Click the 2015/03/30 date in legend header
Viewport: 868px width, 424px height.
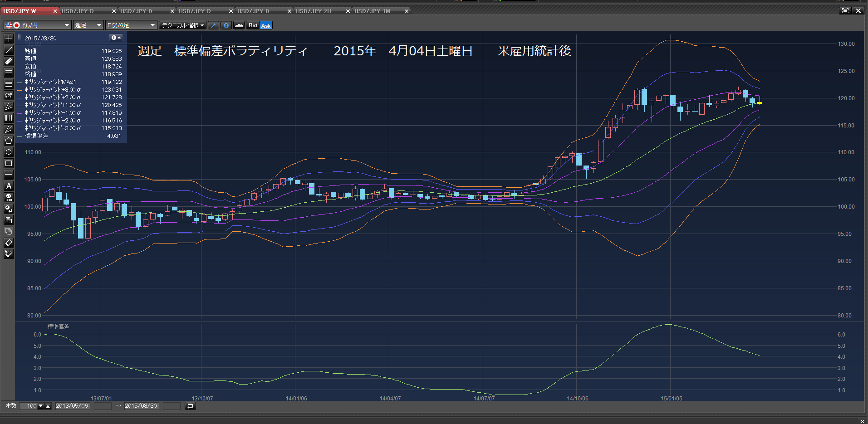(x=40, y=38)
